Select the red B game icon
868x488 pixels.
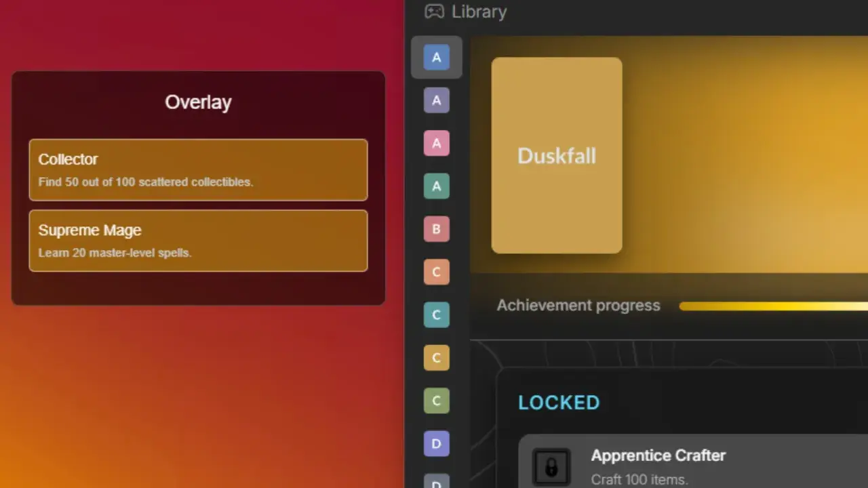click(x=437, y=229)
